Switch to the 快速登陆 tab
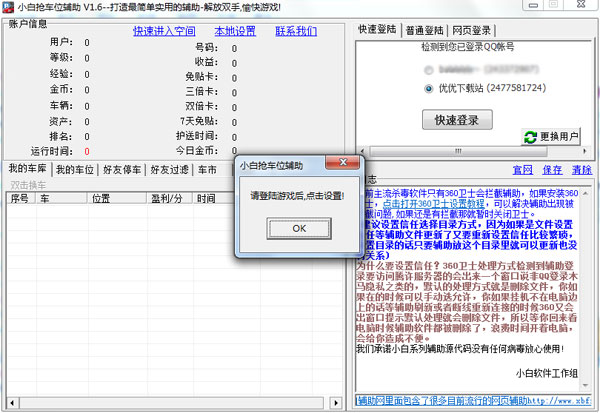The width and height of the screenshot is (600, 413). point(377,29)
